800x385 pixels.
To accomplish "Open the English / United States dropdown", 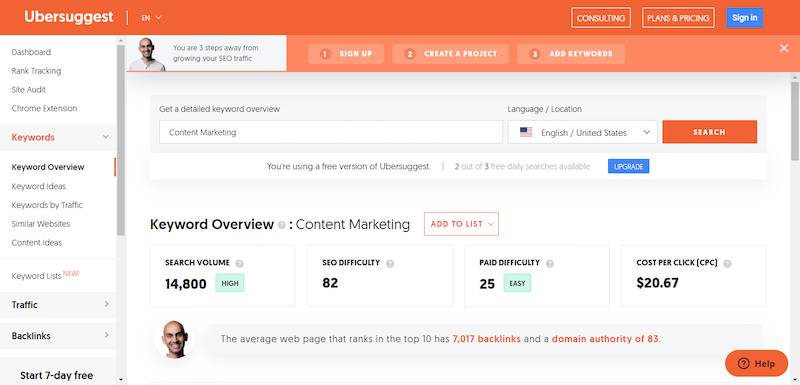I will (x=583, y=132).
